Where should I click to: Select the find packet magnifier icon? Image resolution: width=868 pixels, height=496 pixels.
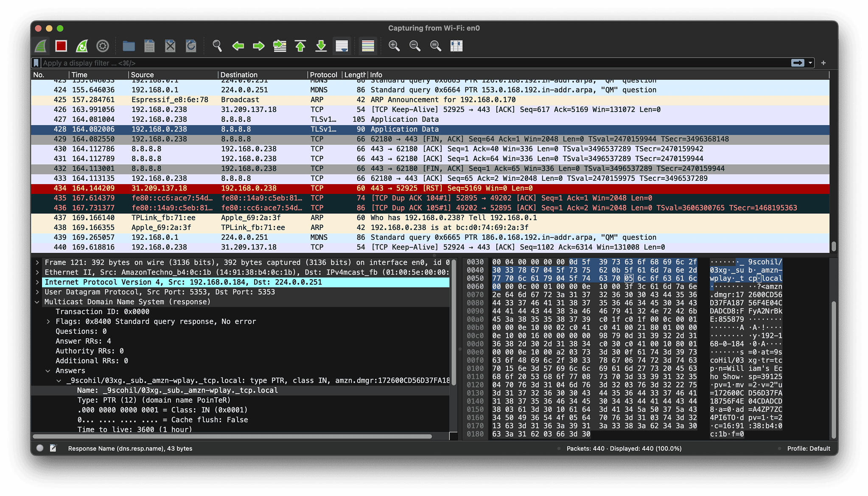pos(218,46)
